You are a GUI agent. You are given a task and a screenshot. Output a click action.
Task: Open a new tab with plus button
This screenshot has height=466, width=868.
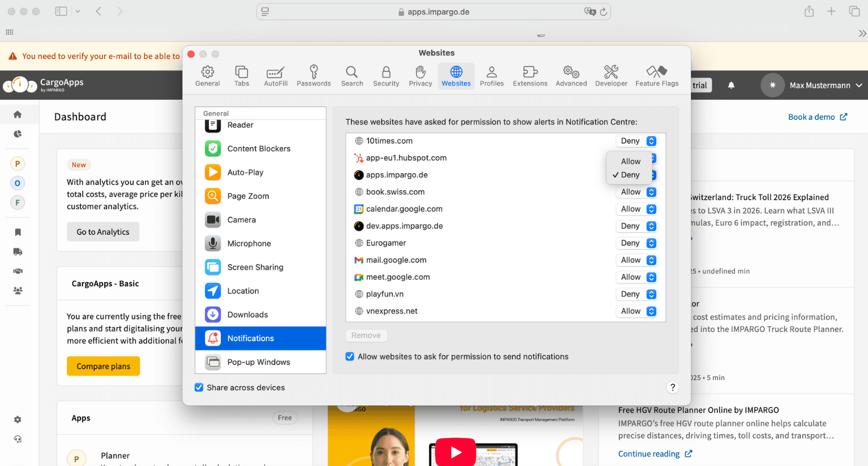click(831, 11)
